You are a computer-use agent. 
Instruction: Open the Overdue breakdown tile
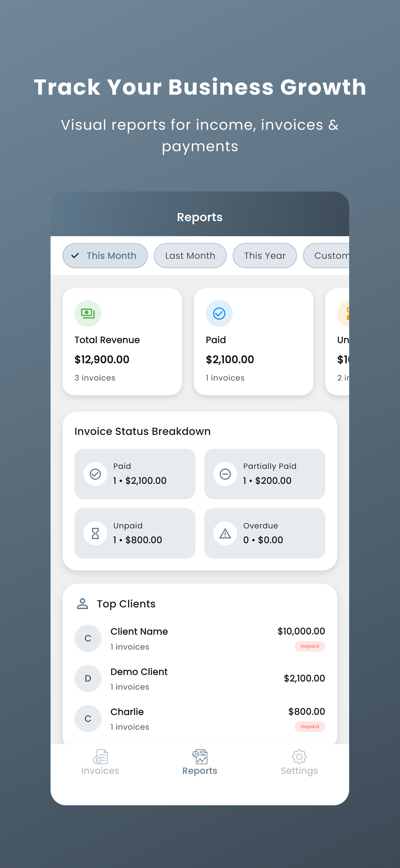(x=264, y=533)
